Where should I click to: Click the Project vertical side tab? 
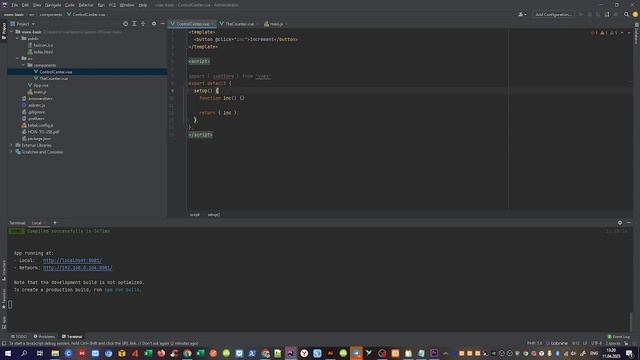point(4,31)
